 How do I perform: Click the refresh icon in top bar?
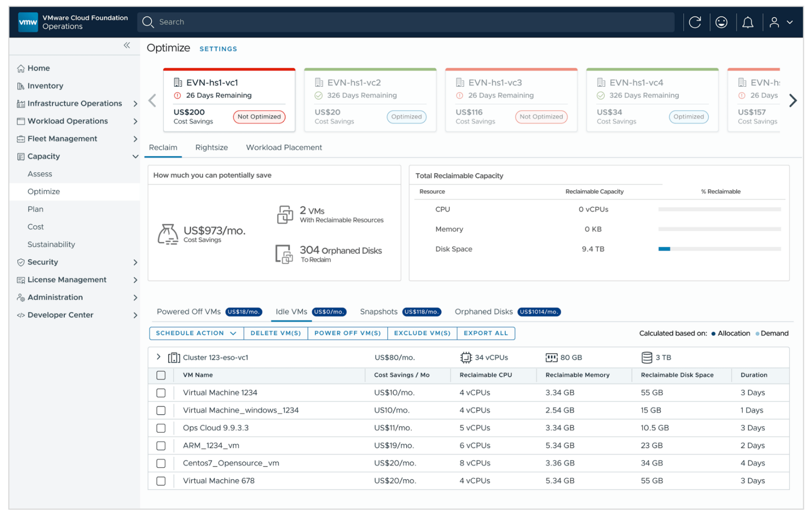click(x=695, y=22)
